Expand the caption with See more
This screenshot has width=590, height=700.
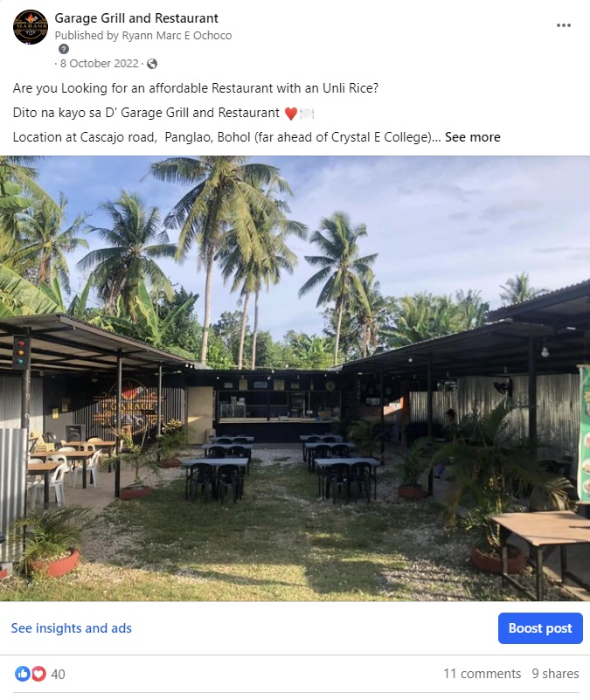point(472,137)
